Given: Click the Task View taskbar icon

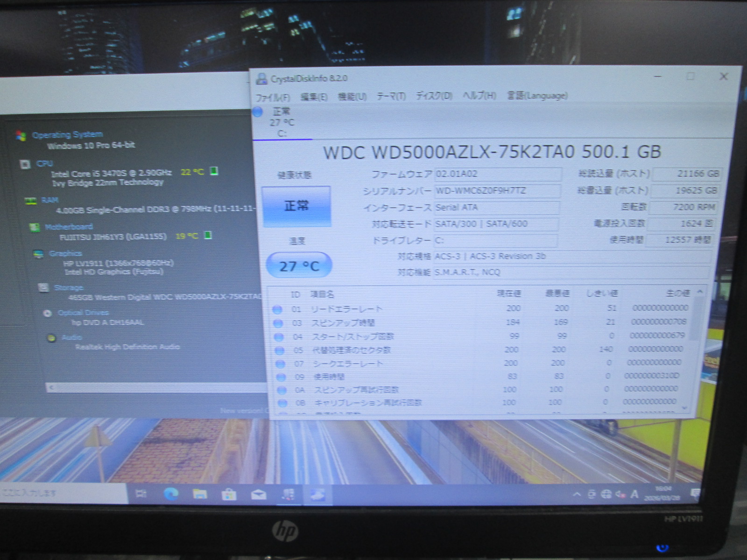Looking at the screenshot, I should 141,494.
